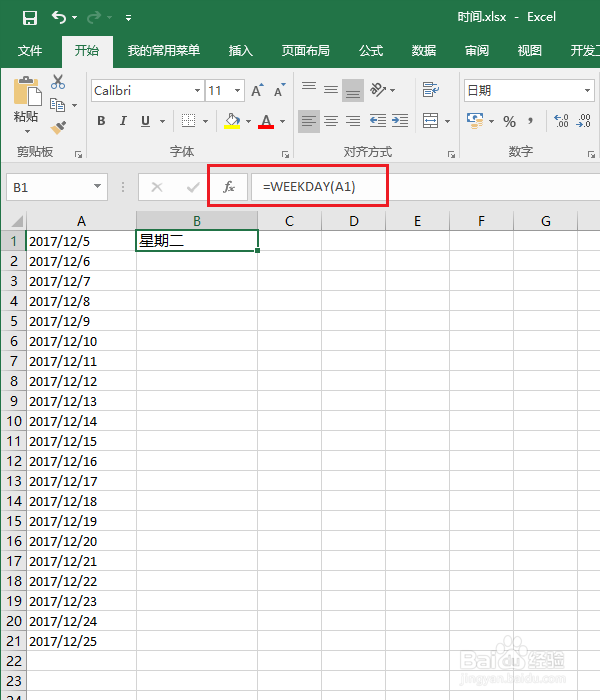
Task: Switch to the 数据 tab
Action: click(x=424, y=51)
